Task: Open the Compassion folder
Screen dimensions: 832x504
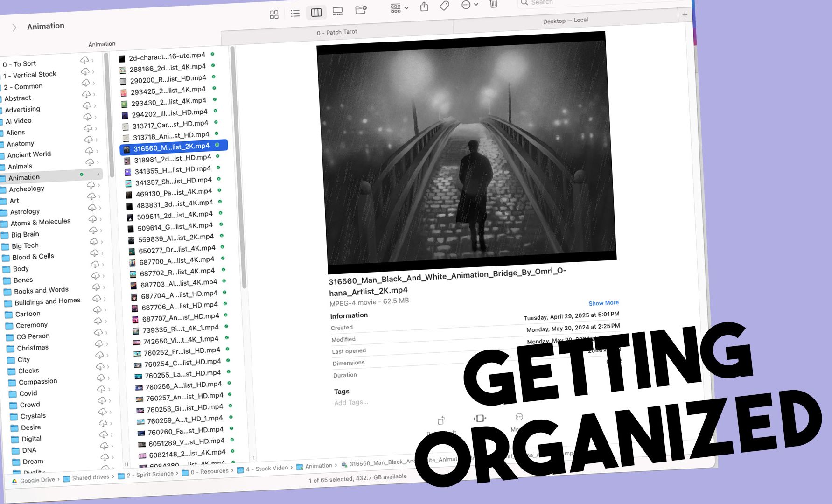Action: pyautogui.click(x=37, y=382)
